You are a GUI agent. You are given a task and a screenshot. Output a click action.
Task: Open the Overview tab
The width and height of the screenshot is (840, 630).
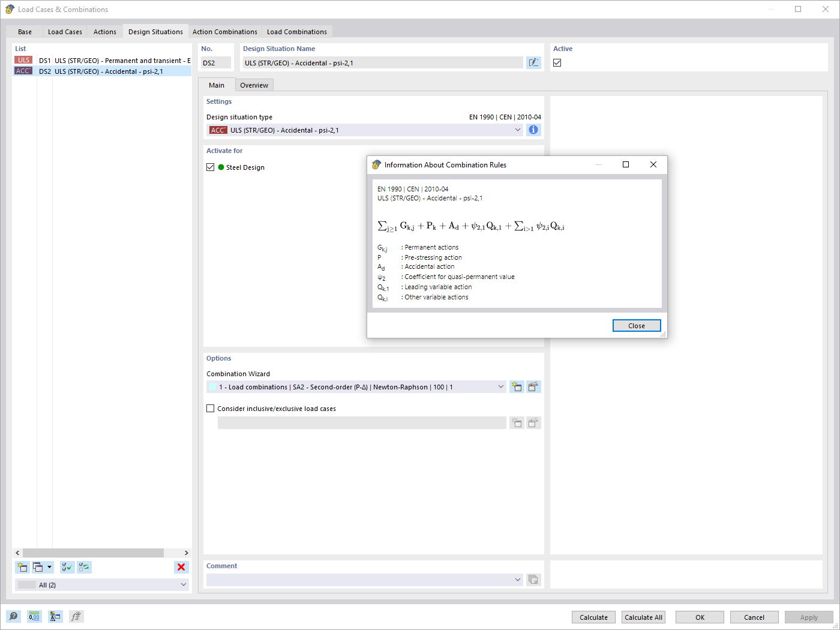[254, 85]
